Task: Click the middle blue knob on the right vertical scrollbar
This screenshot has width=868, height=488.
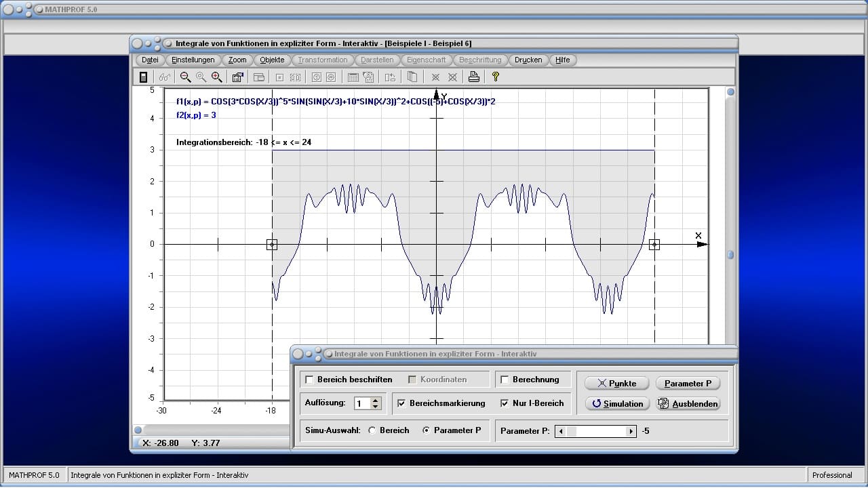Action: 730,255
